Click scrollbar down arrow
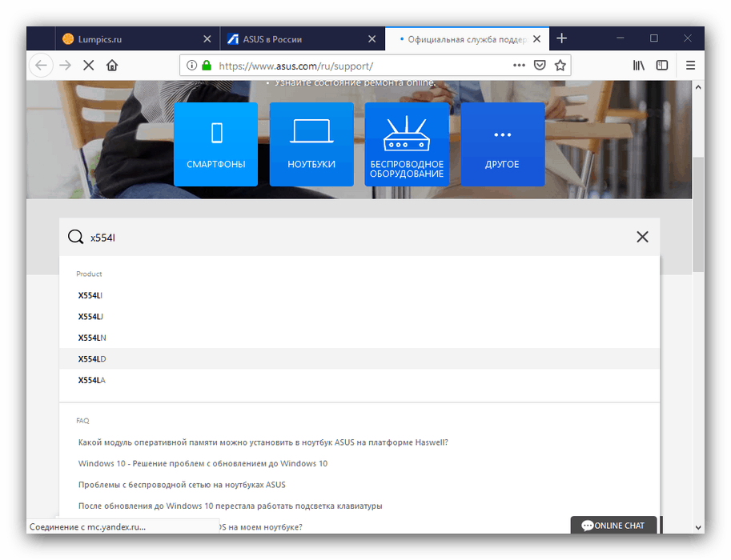The width and height of the screenshot is (731, 560). click(698, 527)
